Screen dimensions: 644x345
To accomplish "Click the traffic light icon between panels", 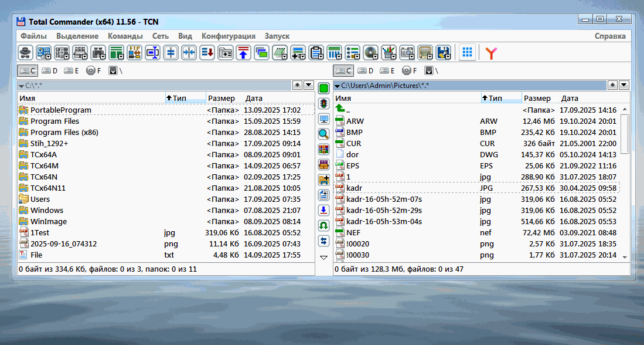I will (323, 104).
